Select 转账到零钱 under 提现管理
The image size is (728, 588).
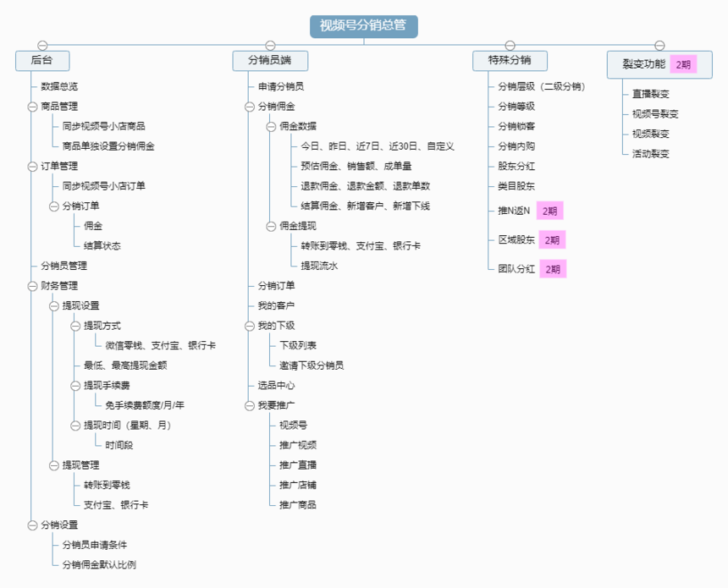pos(107,486)
